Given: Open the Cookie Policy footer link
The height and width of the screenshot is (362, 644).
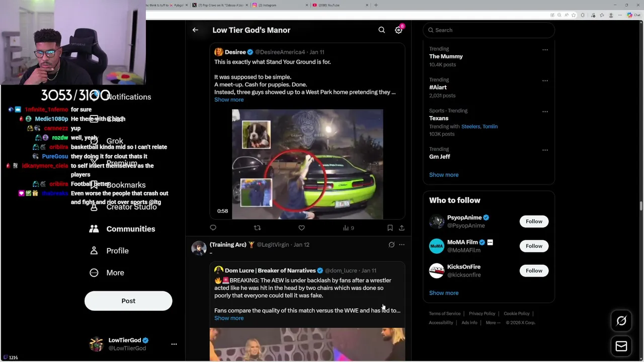Looking at the screenshot, I should tap(517, 314).
